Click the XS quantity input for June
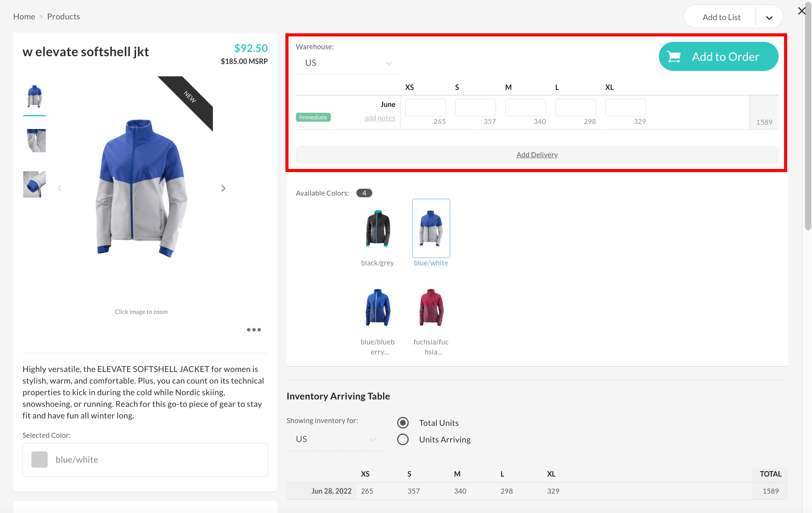This screenshot has height=513, width=812. point(425,107)
